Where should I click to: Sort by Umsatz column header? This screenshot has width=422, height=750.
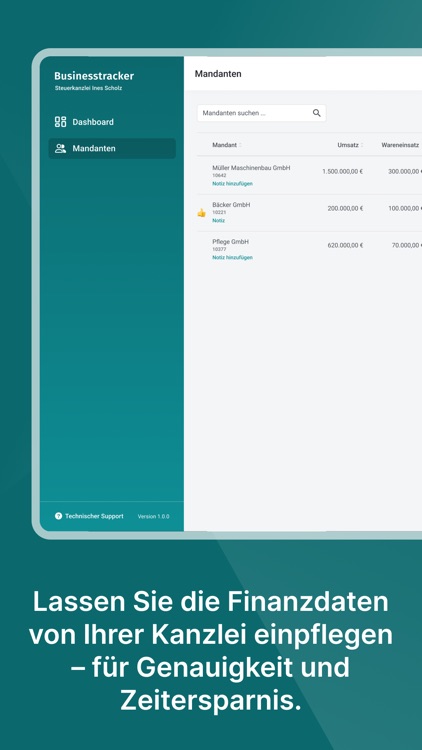click(x=350, y=145)
